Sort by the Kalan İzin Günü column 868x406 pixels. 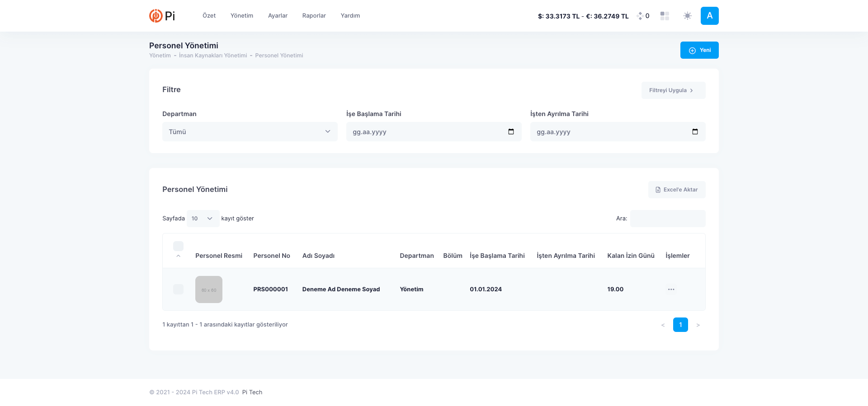pos(631,256)
